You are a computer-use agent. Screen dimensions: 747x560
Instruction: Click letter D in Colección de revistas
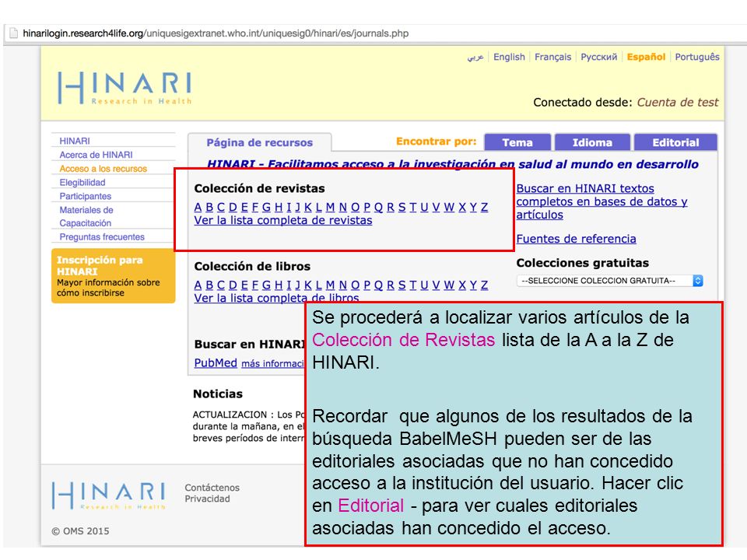(x=233, y=207)
